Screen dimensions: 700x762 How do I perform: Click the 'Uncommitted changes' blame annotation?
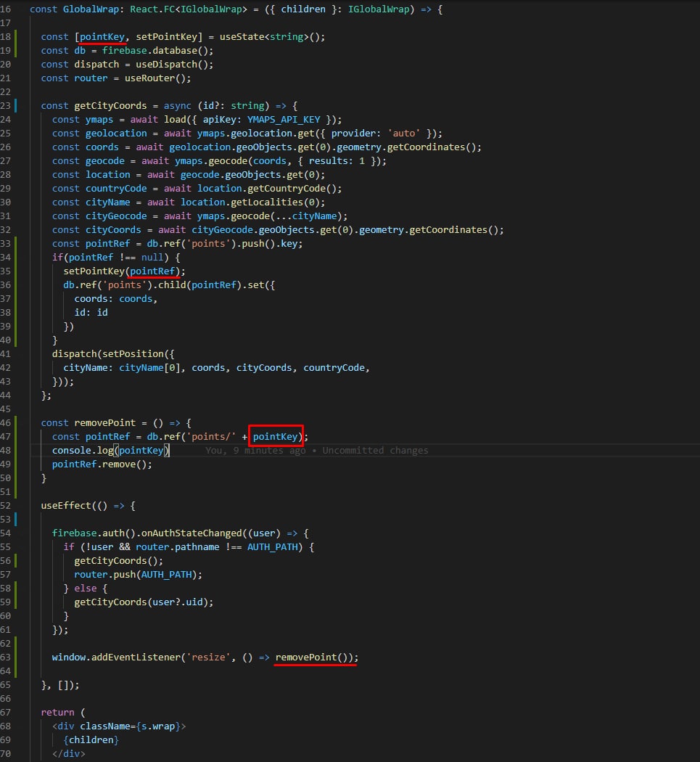coord(375,451)
